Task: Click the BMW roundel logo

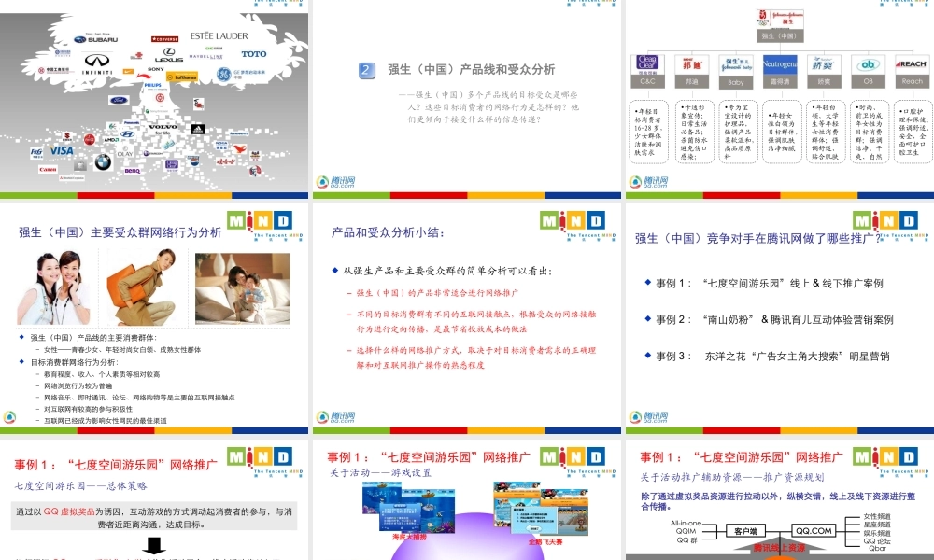Action: (x=103, y=161)
